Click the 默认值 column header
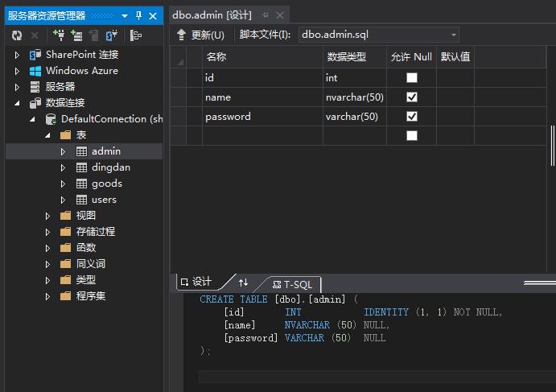The height and width of the screenshot is (392, 556). [x=455, y=57]
